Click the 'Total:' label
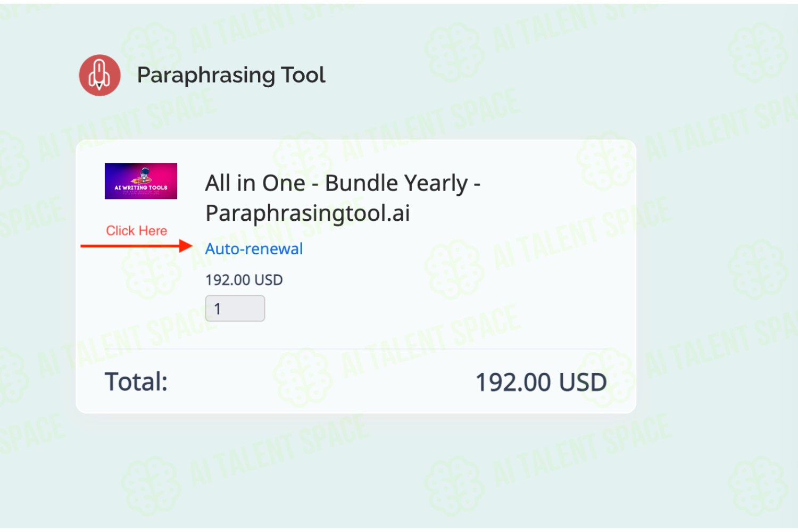 136,381
